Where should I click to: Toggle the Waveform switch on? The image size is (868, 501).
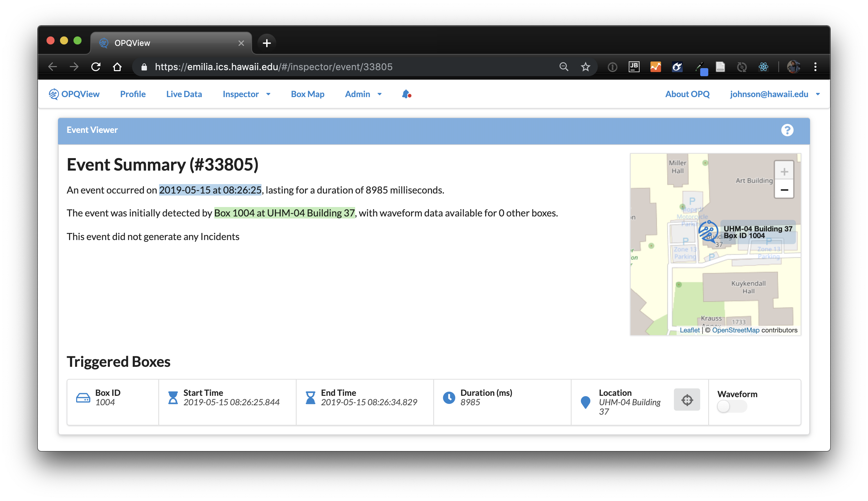pyautogui.click(x=732, y=406)
